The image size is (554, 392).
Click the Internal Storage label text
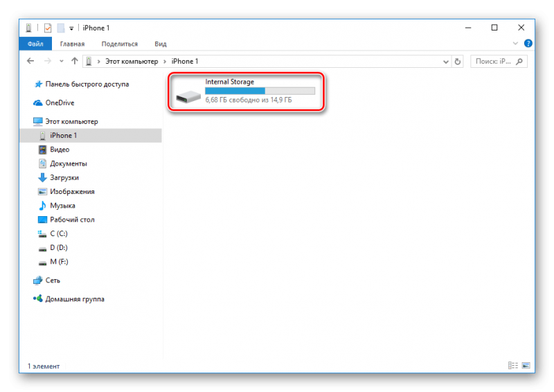(x=230, y=82)
